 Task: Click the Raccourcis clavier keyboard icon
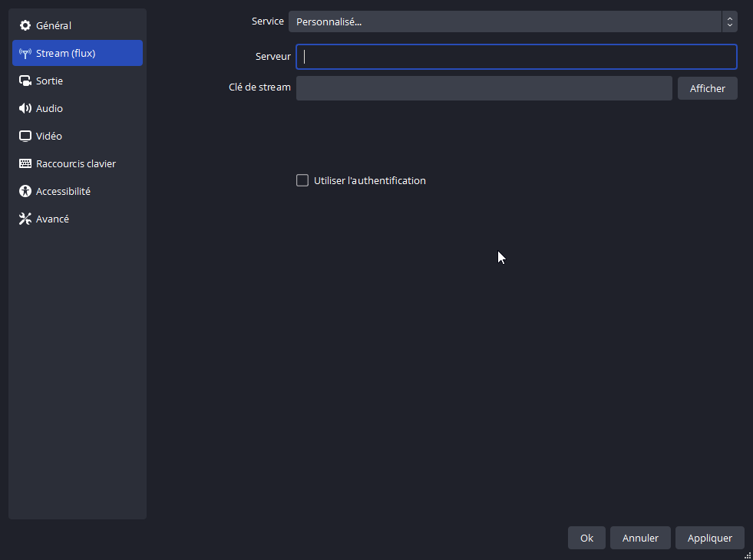25,164
